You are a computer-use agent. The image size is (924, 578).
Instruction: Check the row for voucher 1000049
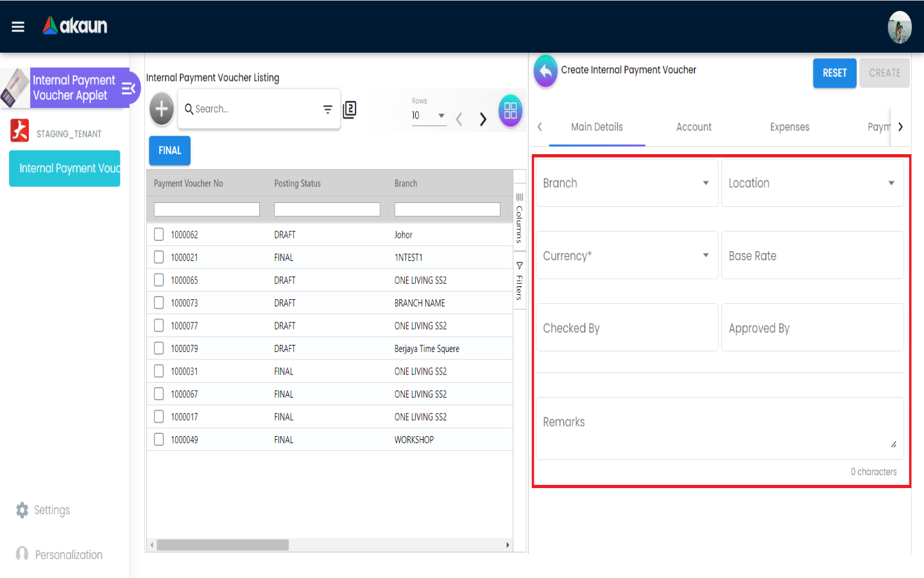(159, 439)
